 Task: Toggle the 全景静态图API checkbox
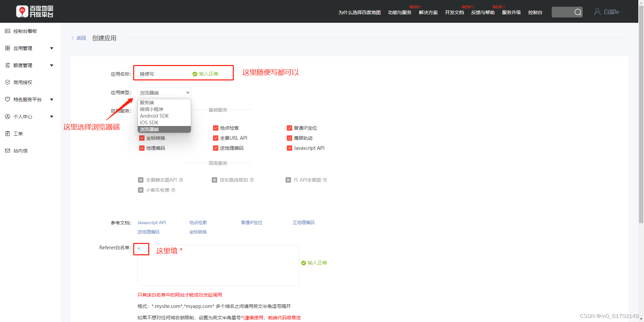click(141, 180)
